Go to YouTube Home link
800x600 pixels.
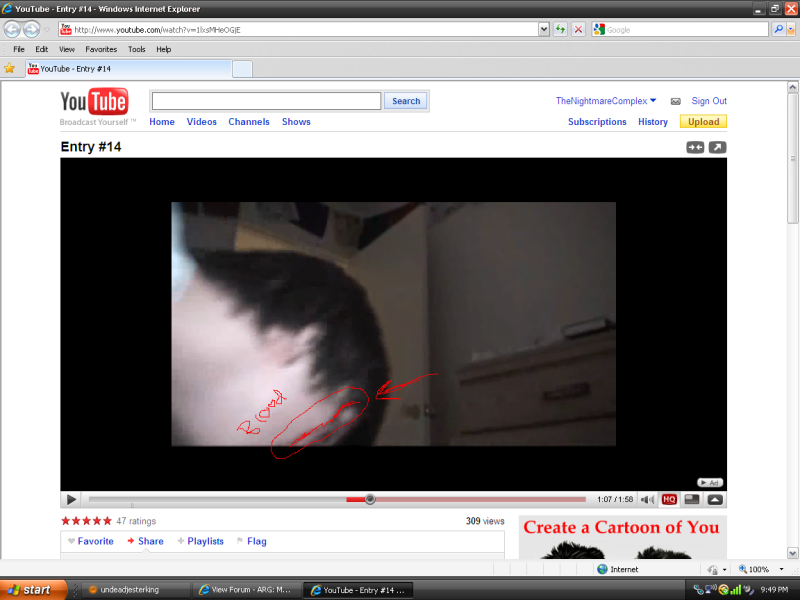pos(162,121)
